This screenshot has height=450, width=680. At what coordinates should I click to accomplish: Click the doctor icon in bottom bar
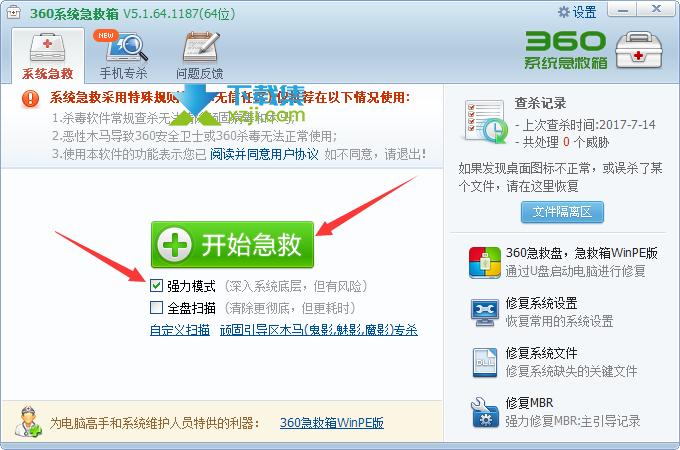[x=28, y=422]
